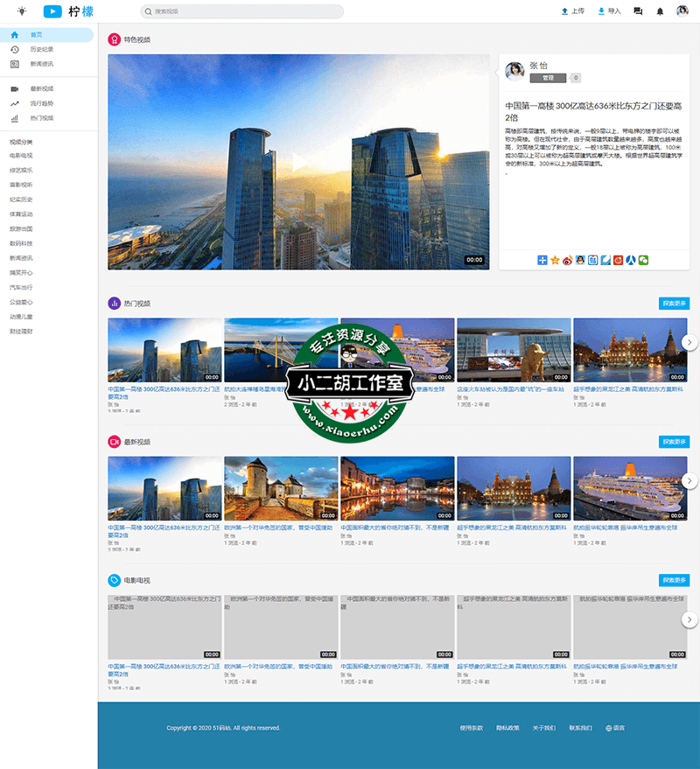Share via the WeChat icon
700x769 pixels.
pyautogui.click(x=643, y=260)
